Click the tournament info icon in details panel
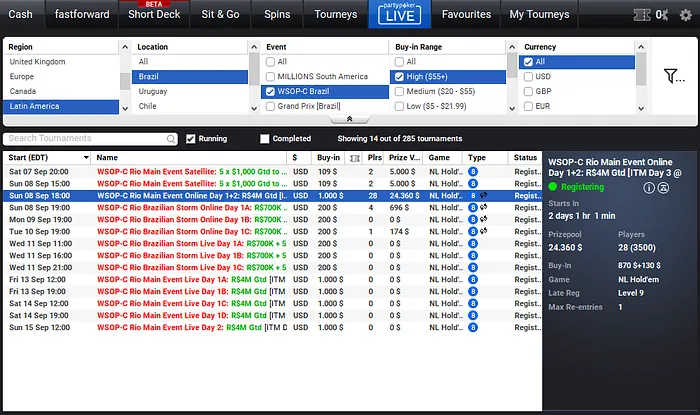 click(x=649, y=188)
